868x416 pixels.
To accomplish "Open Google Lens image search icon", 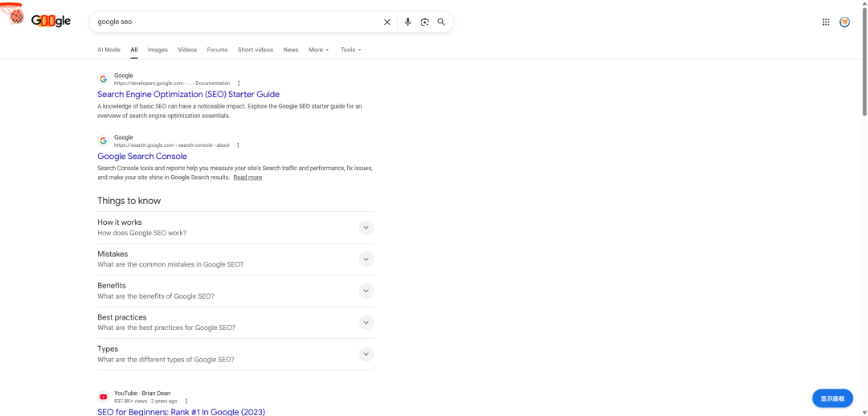I will click(424, 22).
